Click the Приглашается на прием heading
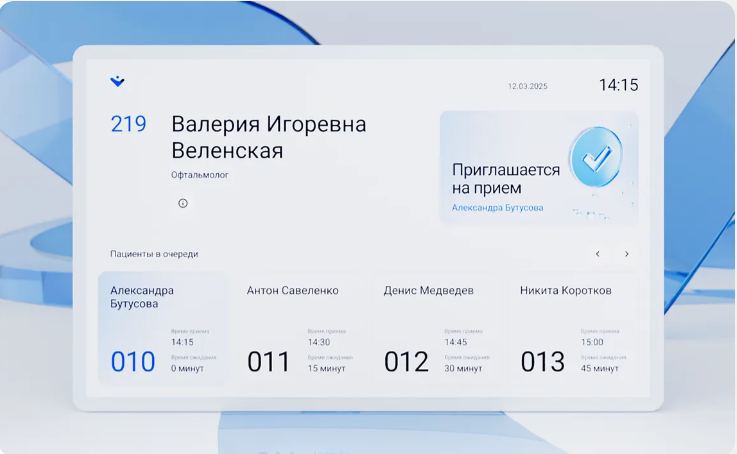737x454 pixels. [x=506, y=179]
